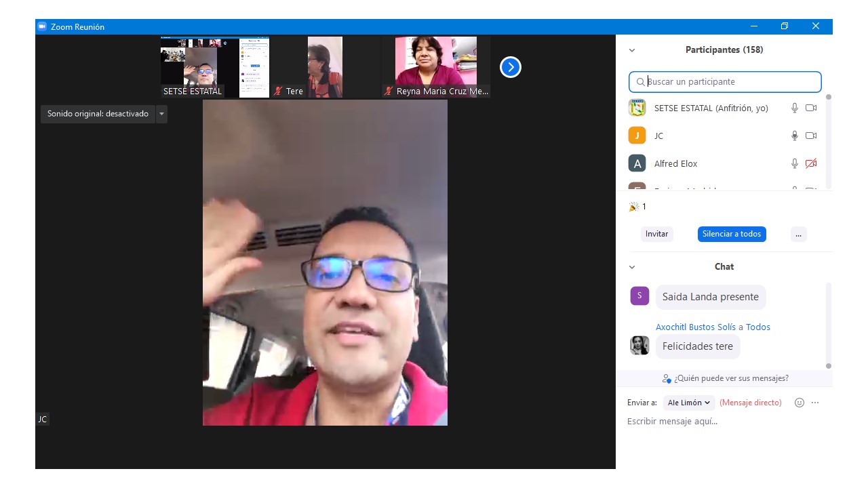
Task: Toggle microphone for SETSE ESTATAL host
Action: click(795, 108)
